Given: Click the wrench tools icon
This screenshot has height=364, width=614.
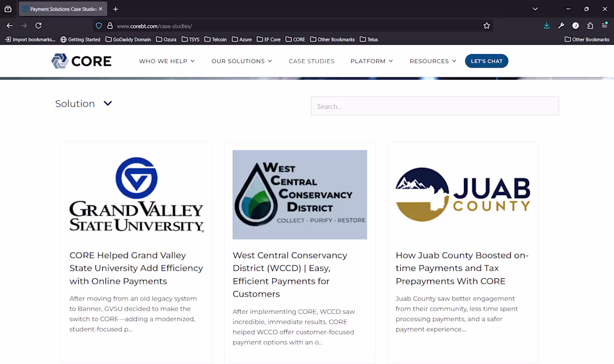Looking at the screenshot, I should [x=561, y=26].
